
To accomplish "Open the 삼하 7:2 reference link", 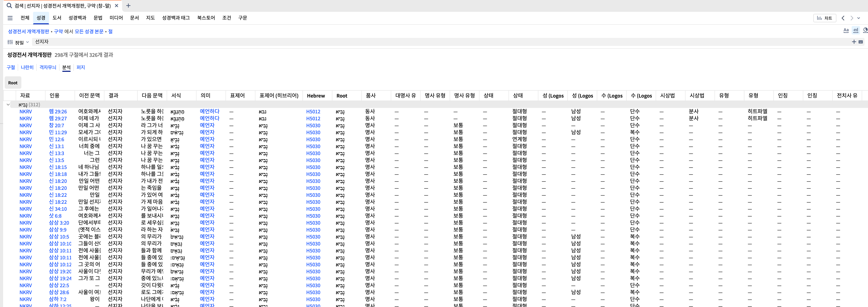I will click(58, 299).
